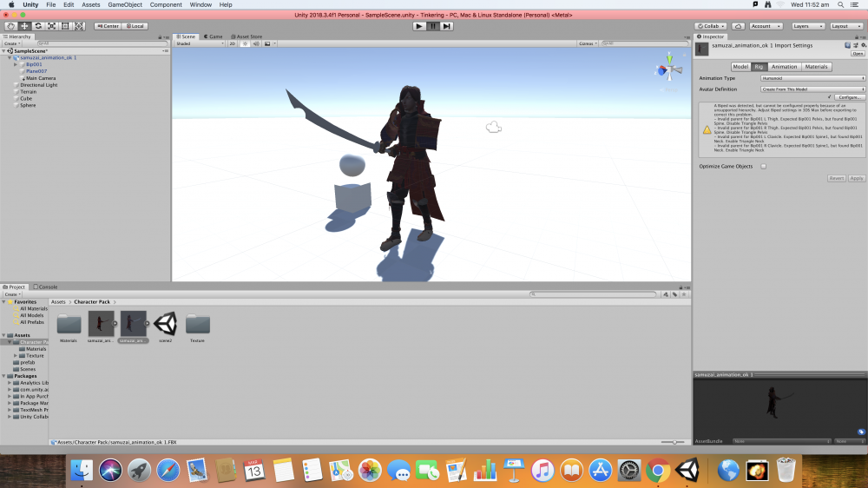Toggle scene audio speaker icon

click(x=256, y=43)
